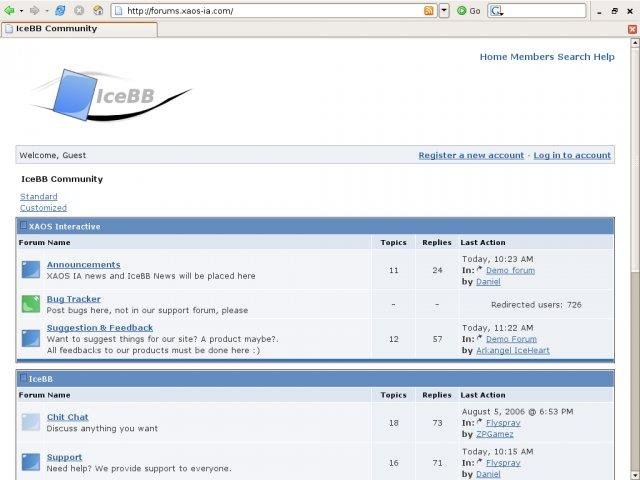Viewport: 640px width, 480px height.
Task: Click Replies count 57 for Suggestion & Feedback
Action: [437, 339]
